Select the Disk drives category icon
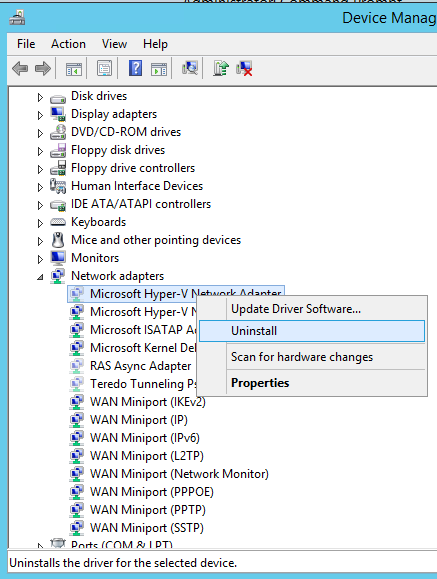Screen dimensions: 437x579 click(x=58, y=98)
